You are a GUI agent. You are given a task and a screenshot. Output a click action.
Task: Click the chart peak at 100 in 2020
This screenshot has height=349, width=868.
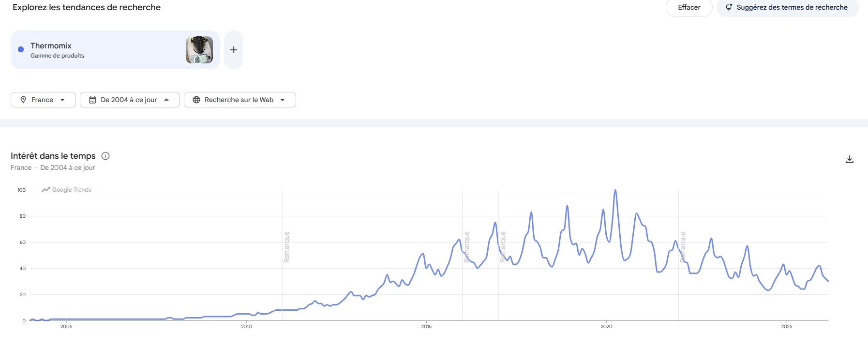[x=615, y=190]
